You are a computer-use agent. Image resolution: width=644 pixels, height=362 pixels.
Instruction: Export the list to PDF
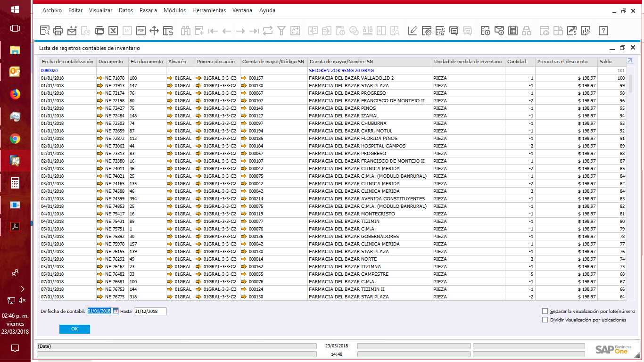click(x=140, y=31)
